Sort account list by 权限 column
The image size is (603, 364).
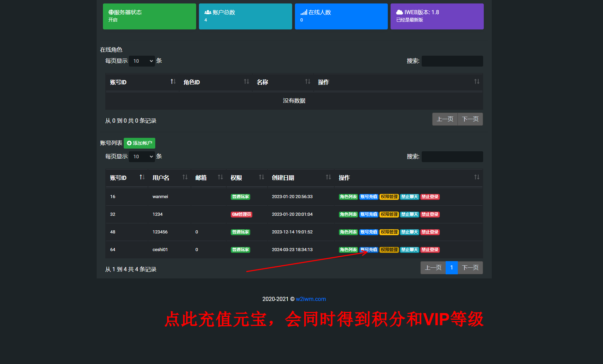click(x=247, y=178)
